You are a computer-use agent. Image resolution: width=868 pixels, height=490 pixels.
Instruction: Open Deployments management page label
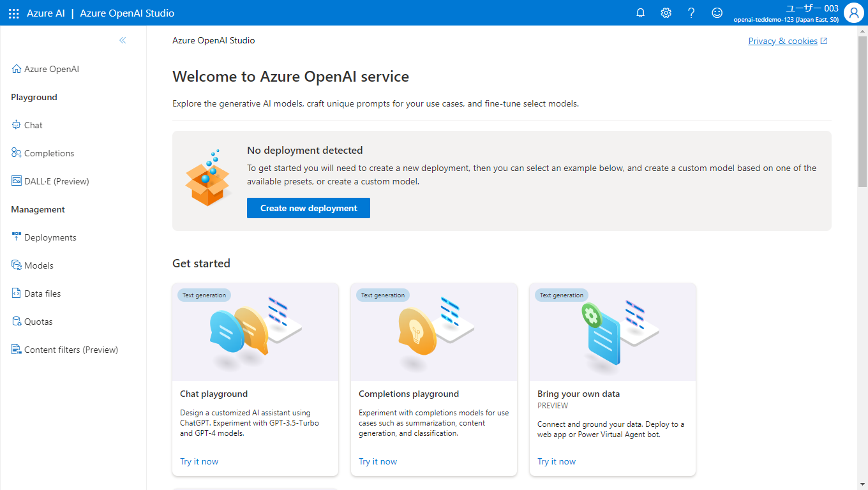pos(50,237)
